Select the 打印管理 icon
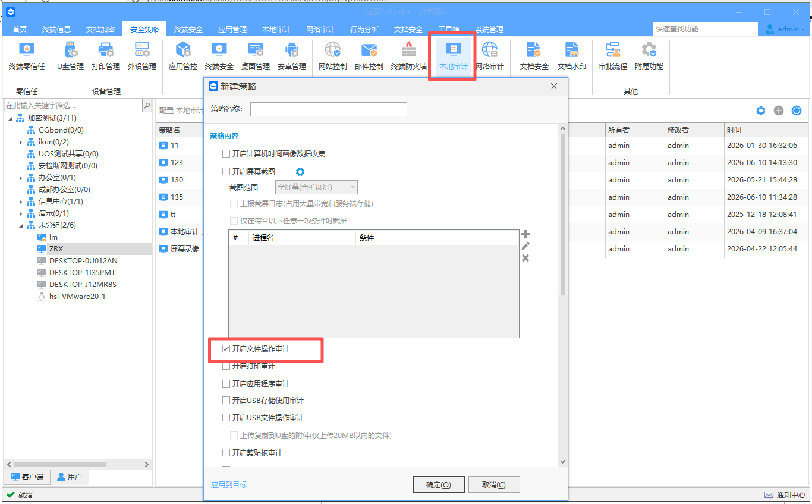Viewport: 812px width, 504px height. 106,56
